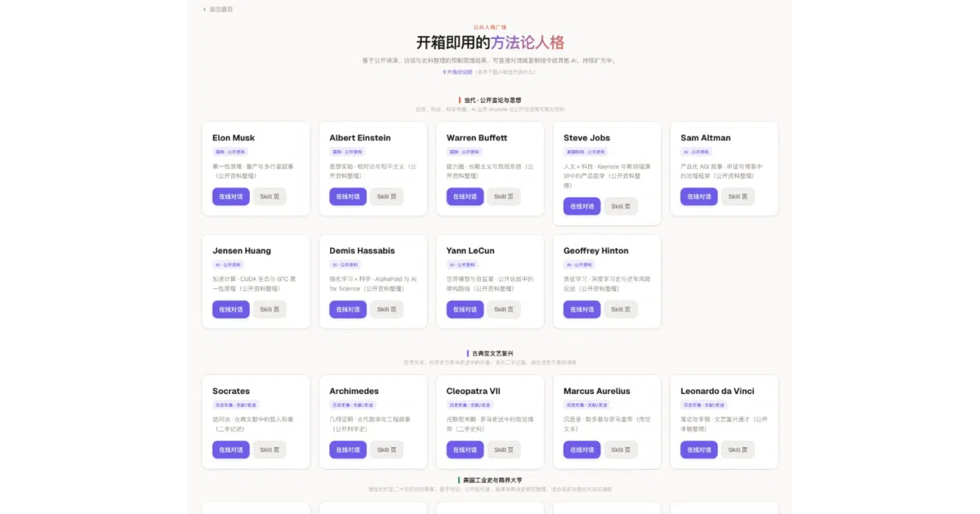Open Skill 页 for Elon Musk

pyautogui.click(x=269, y=197)
